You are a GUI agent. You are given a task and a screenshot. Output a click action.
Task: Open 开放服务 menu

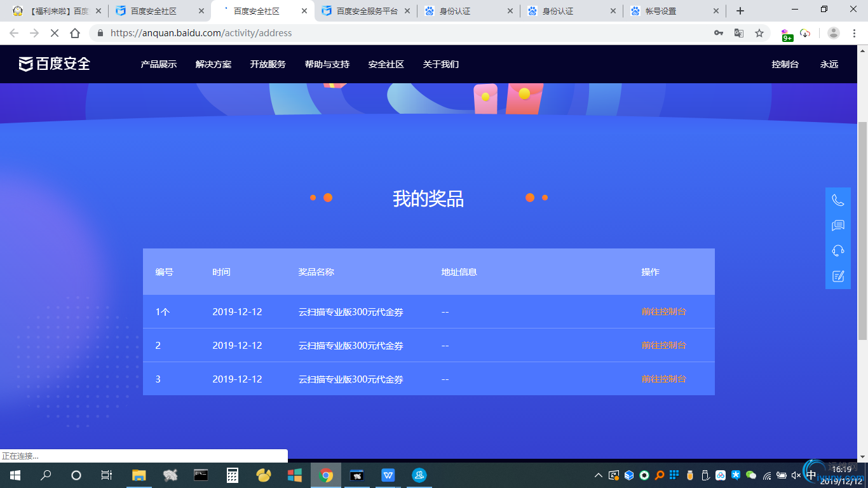[x=268, y=64]
